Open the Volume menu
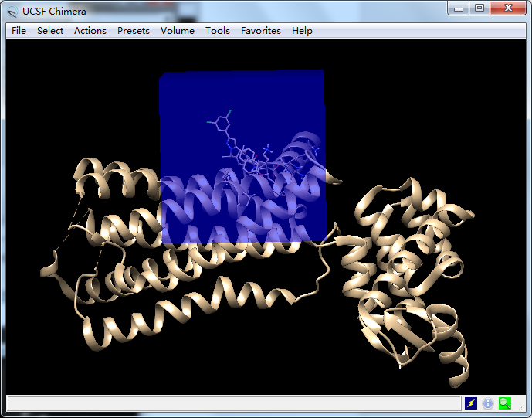Screen dimensions: 532x418 (178, 31)
